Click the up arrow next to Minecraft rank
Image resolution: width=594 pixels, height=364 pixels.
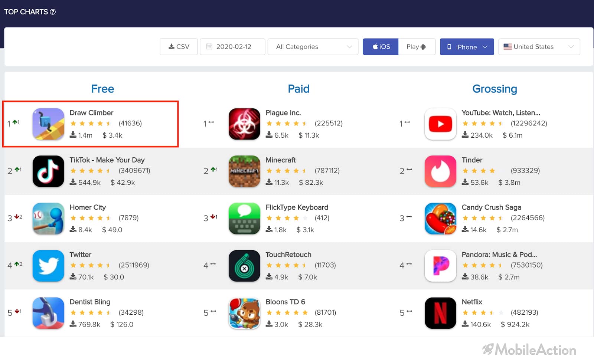point(213,170)
